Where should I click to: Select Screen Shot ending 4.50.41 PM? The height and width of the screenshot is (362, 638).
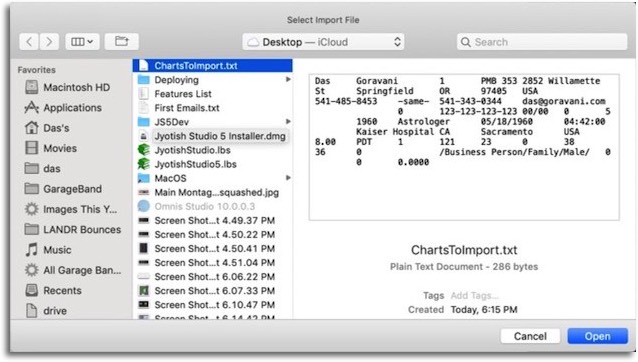coord(214,249)
